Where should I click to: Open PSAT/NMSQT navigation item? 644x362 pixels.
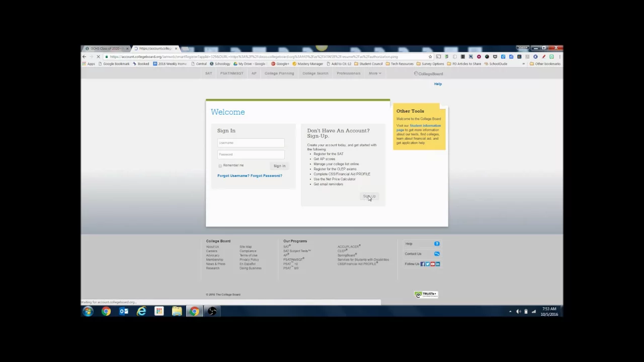click(x=231, y=73)
